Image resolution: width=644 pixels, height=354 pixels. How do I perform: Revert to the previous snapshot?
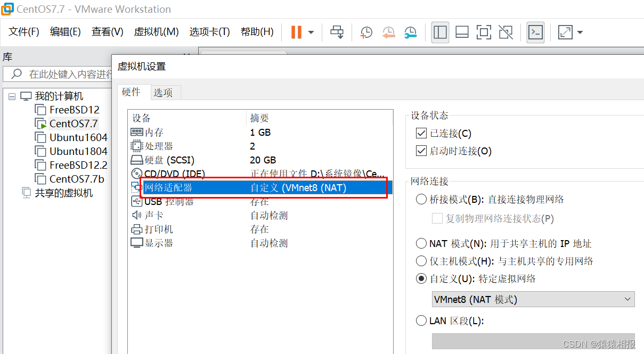[x=388, y=32]
